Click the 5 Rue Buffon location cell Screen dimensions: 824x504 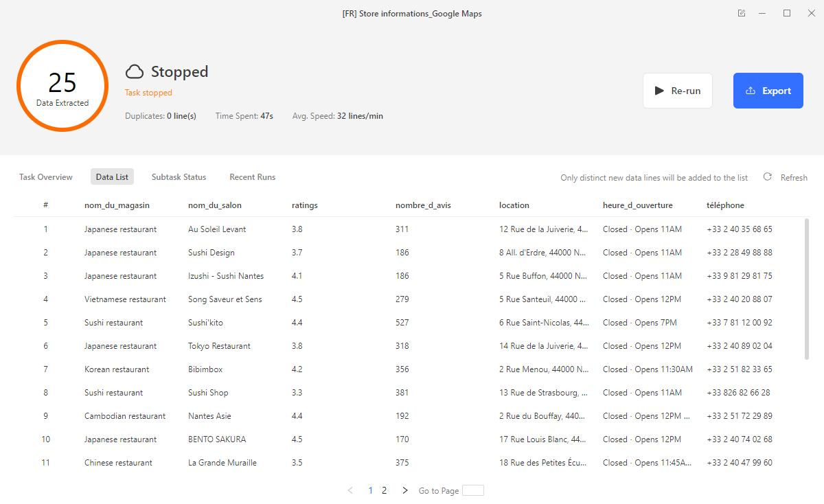[543, 276]
